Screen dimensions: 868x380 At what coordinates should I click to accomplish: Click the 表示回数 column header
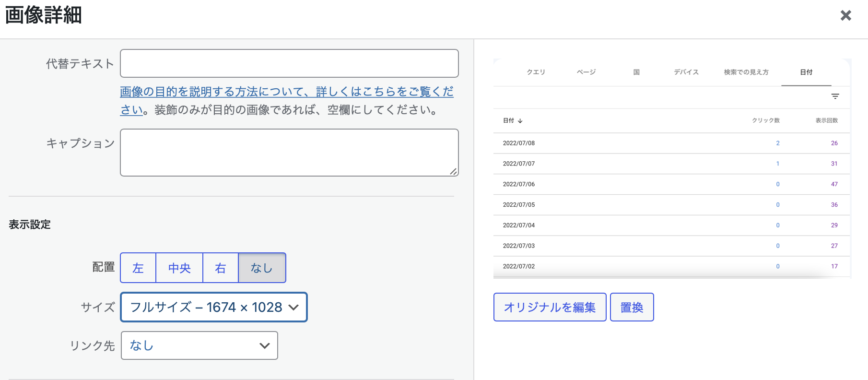coord(827,120)
